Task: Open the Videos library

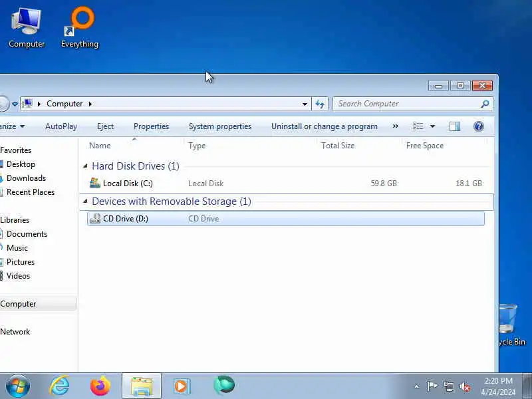Action: (18, 276)
